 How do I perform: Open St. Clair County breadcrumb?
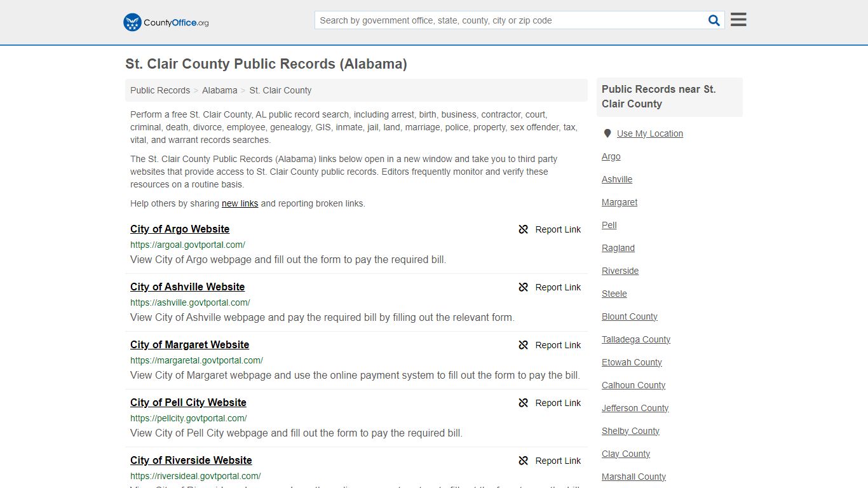click(280, 90)
